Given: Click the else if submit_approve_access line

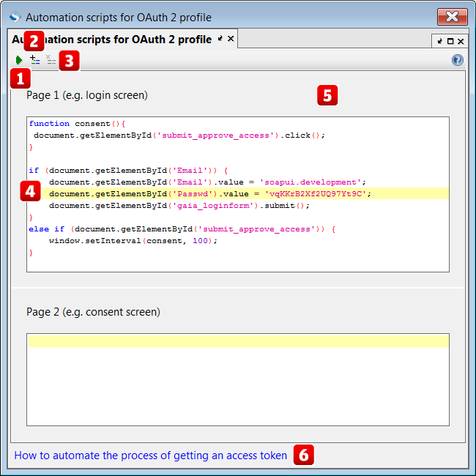Looking at the screenshot, I should [x=182, y=229].
